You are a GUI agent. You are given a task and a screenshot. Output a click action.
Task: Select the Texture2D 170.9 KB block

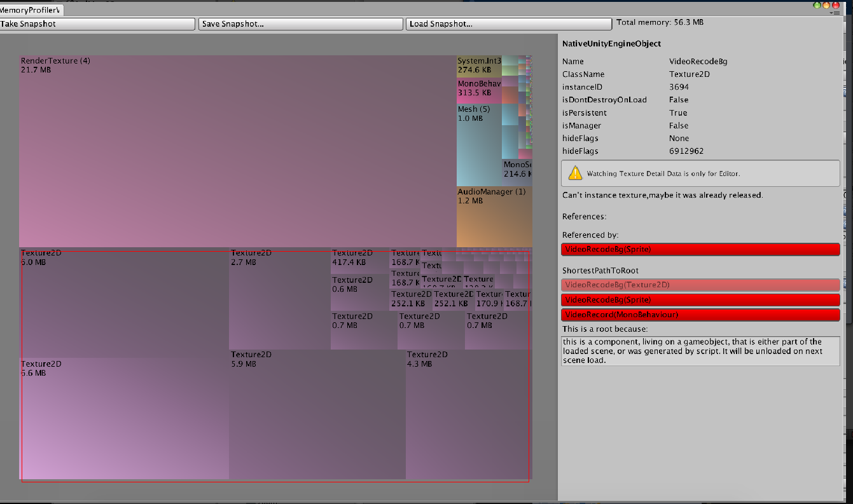pyautogui.click(x=489, y=299)
